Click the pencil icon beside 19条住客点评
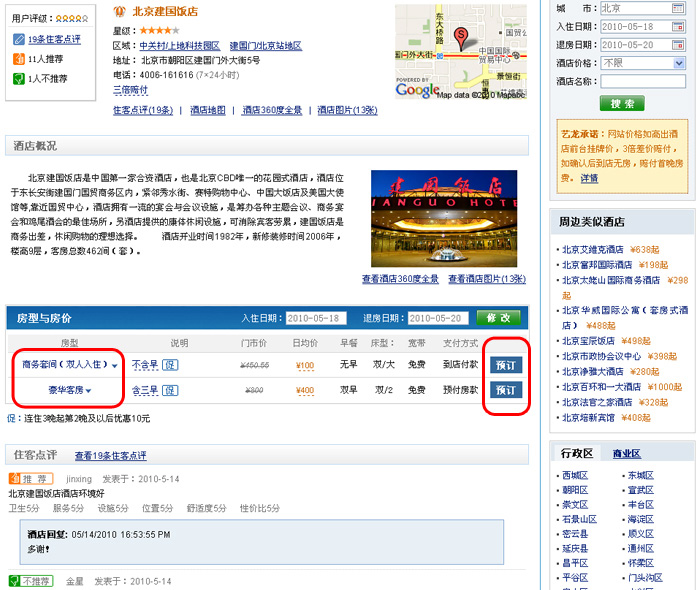The height and width of the screenshot is (590, 700). click(19, 39)
